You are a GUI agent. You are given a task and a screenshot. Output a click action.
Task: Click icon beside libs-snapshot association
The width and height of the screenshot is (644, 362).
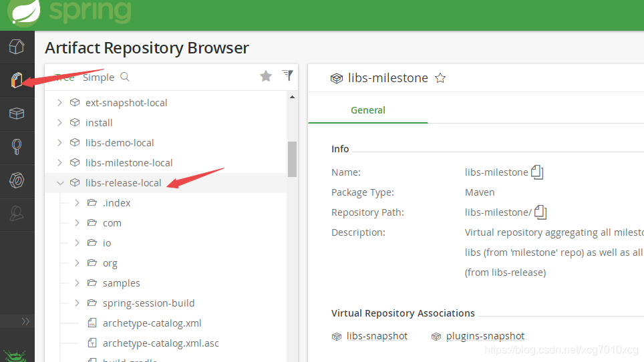[337, 337]
